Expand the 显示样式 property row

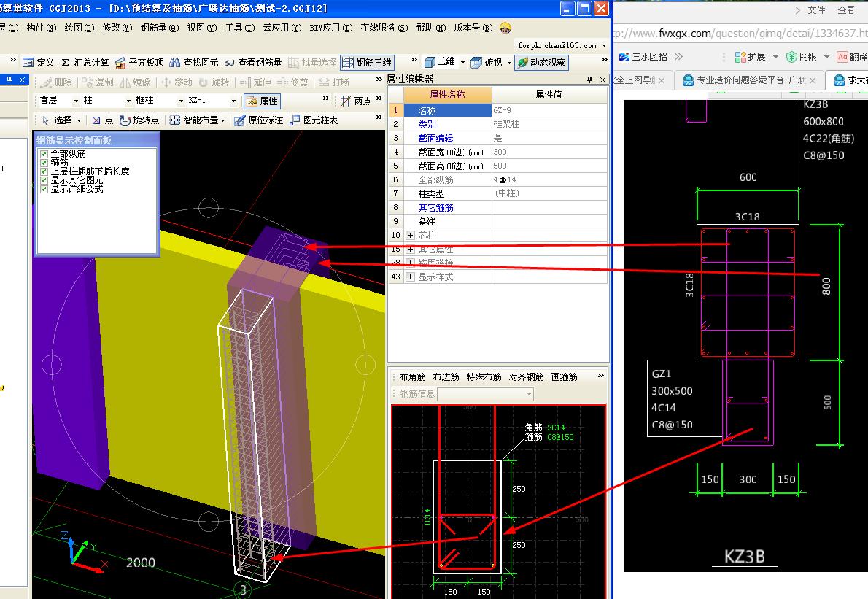pyautogui.click(x=410, y=277)
